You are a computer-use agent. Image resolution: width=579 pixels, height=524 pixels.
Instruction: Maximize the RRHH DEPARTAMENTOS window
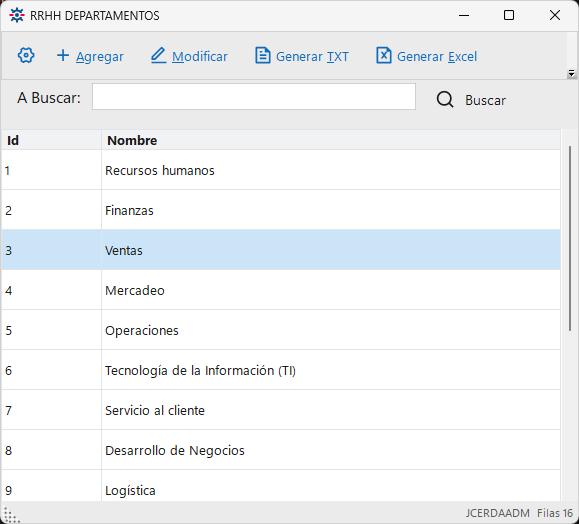tap(509, 15)
